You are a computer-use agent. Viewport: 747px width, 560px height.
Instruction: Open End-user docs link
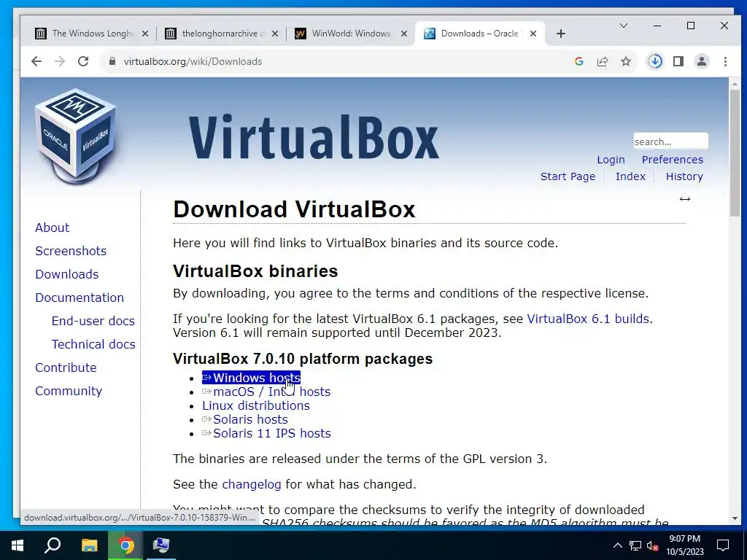click(93, 321)
